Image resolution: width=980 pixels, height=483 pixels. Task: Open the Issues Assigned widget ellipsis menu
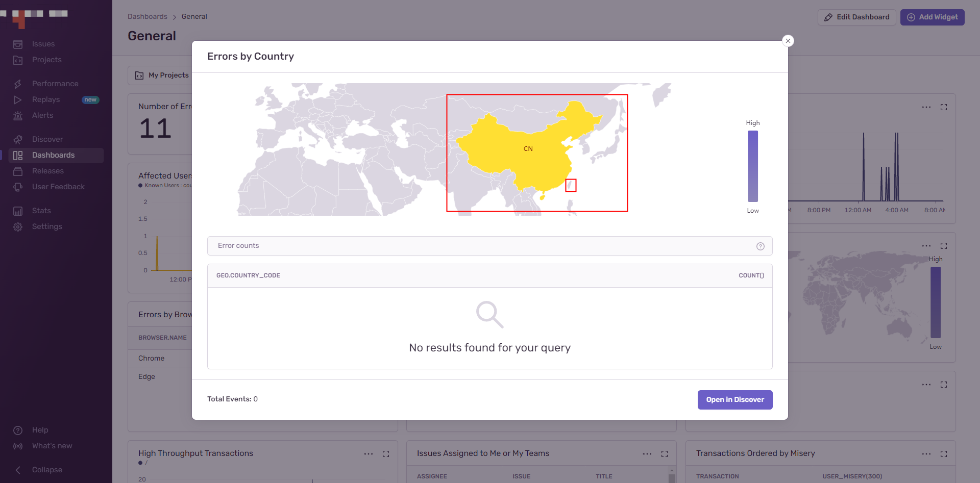(x=647, y=453)
